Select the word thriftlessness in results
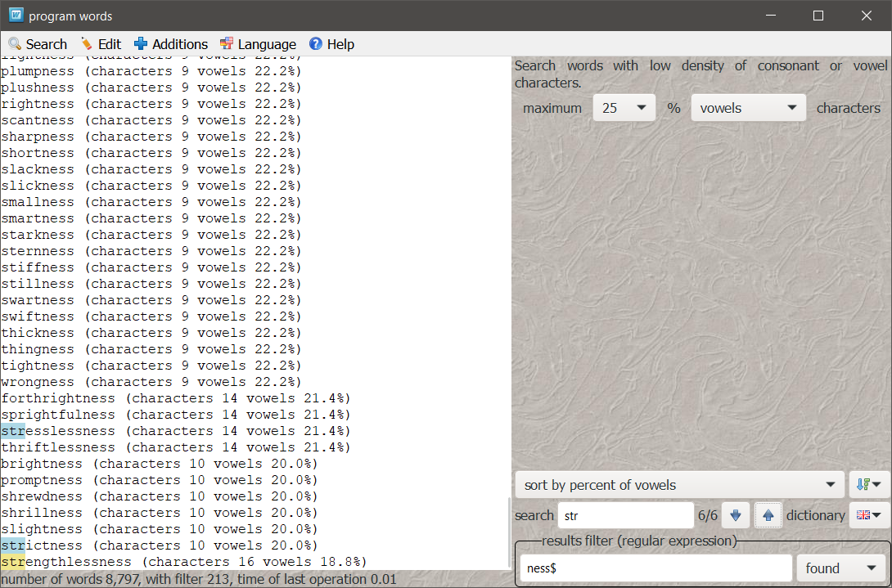892x588 pixels. [x=58, y=447]
